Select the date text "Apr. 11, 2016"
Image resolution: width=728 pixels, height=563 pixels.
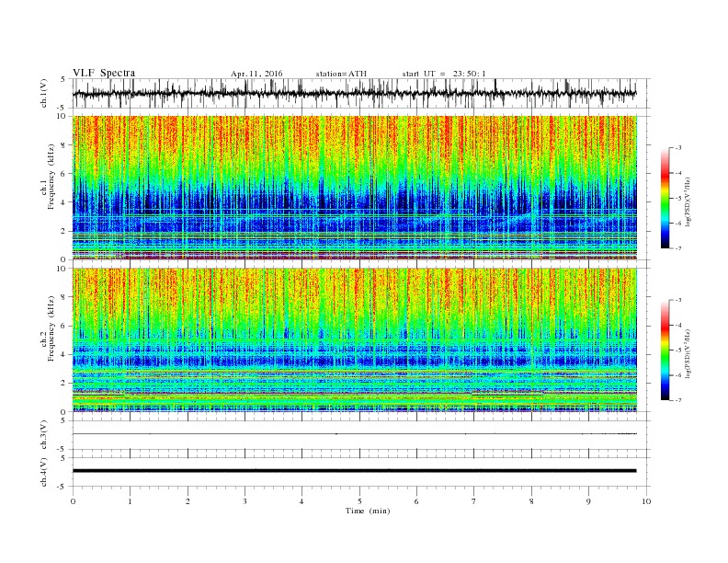(x=256, y=74)
